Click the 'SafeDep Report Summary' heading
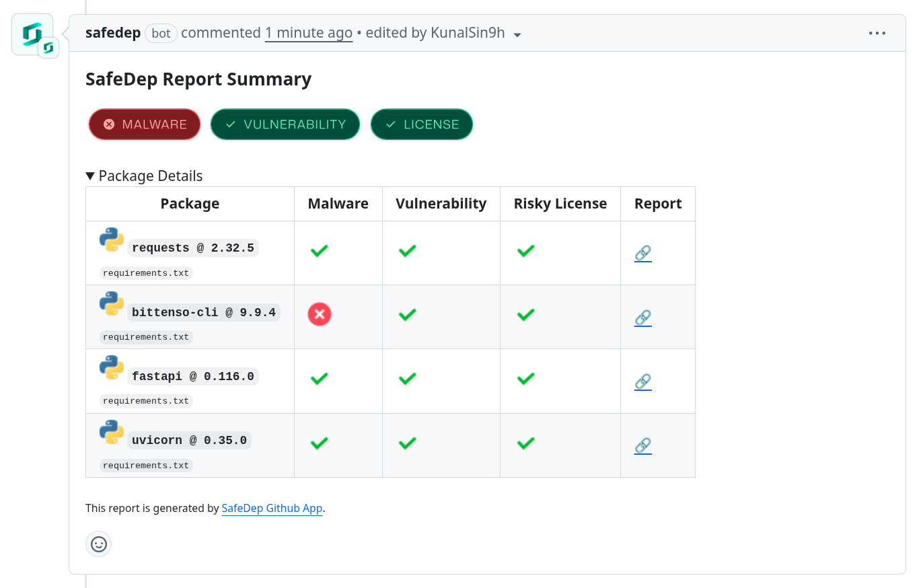This screenshot has width=923, height=588. click(x=198, y=79)
